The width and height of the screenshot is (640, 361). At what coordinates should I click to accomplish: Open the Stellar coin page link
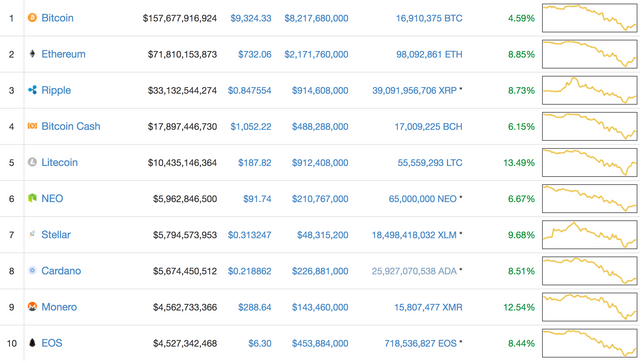[56, 234]
